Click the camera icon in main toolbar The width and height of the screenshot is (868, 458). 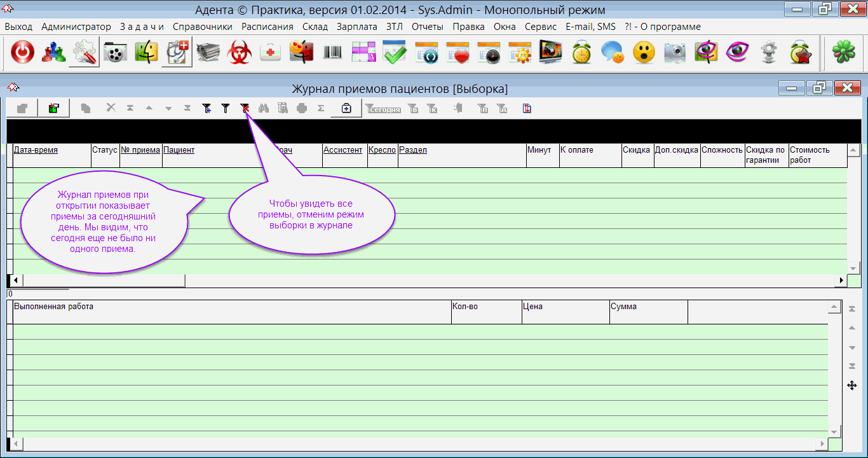coord(675,53)
